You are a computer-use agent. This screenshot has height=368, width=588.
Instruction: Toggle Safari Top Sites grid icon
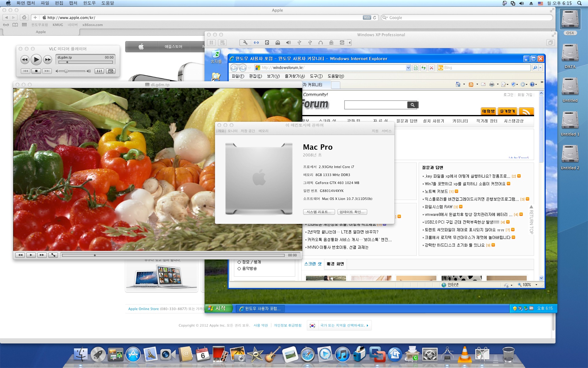tap(24, 25)
